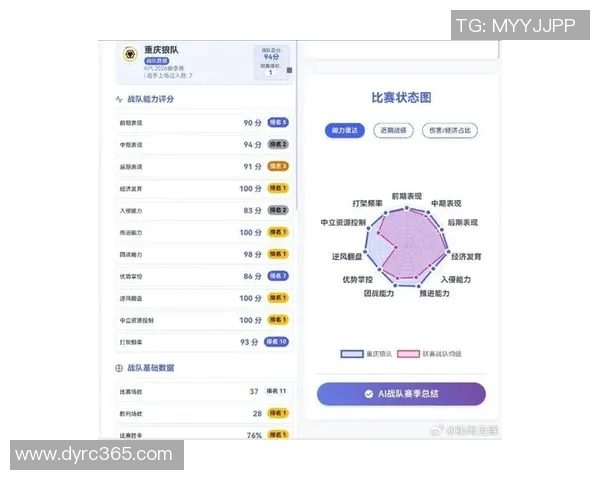Click the 94分 overall team score
The width and height of the screenshot is (600, 480).
pos(271,57)
